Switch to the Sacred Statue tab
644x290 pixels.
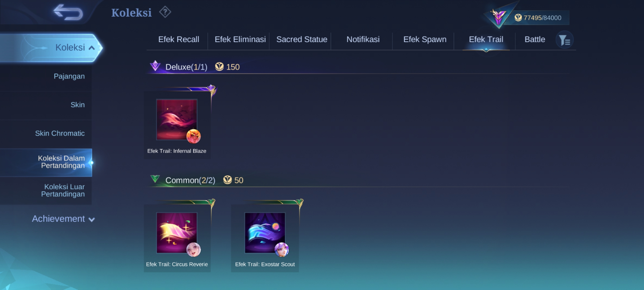(x=302, y=39)
